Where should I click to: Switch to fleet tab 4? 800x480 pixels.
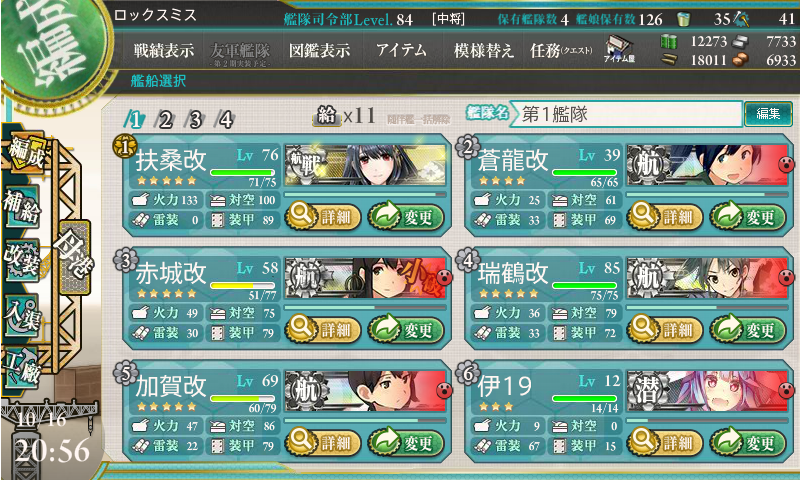[225, 120]
